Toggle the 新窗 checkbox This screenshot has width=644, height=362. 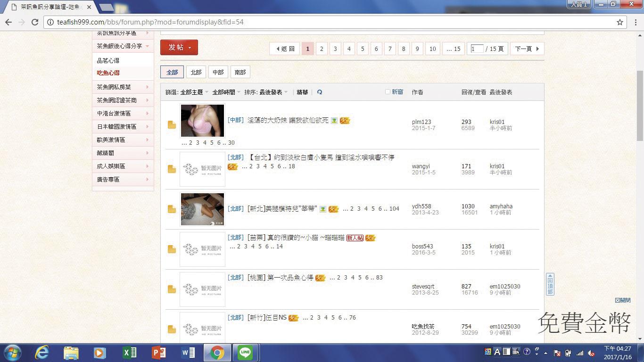388,92
